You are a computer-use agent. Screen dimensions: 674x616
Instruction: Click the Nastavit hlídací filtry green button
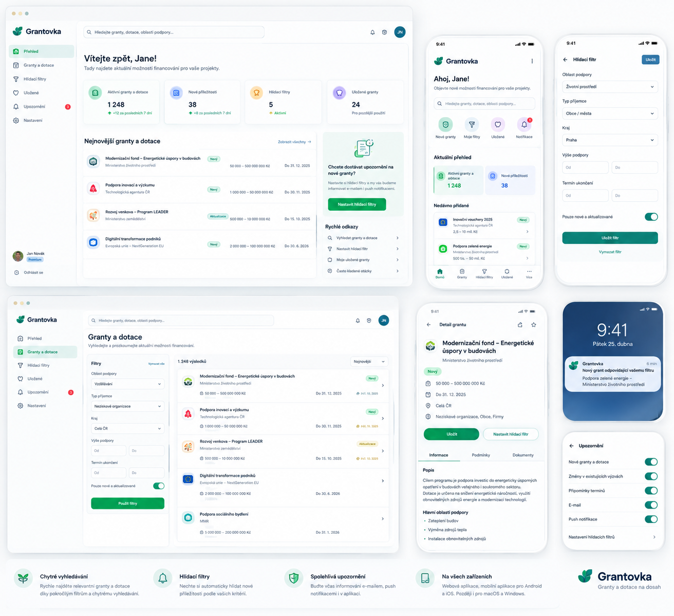(x=357, y=204)
